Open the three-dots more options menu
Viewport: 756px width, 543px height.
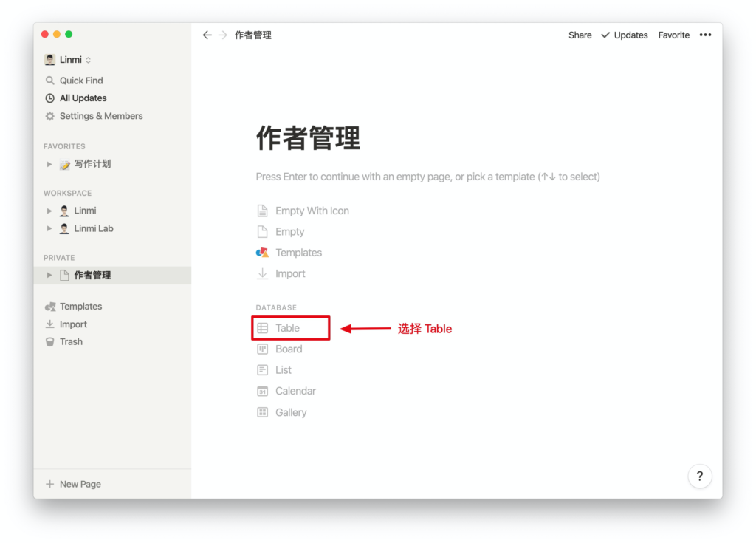point(705,35)
